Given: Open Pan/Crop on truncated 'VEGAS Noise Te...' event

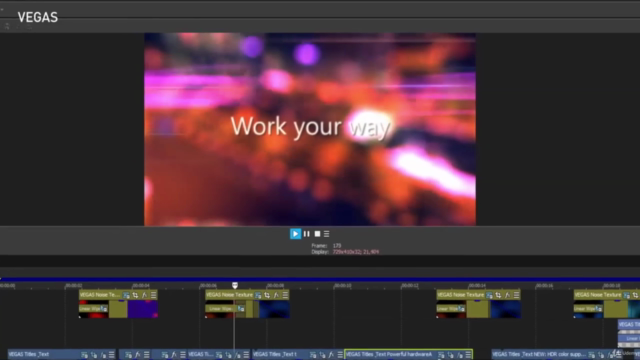Looking at the screenshot, I should 136,295.
